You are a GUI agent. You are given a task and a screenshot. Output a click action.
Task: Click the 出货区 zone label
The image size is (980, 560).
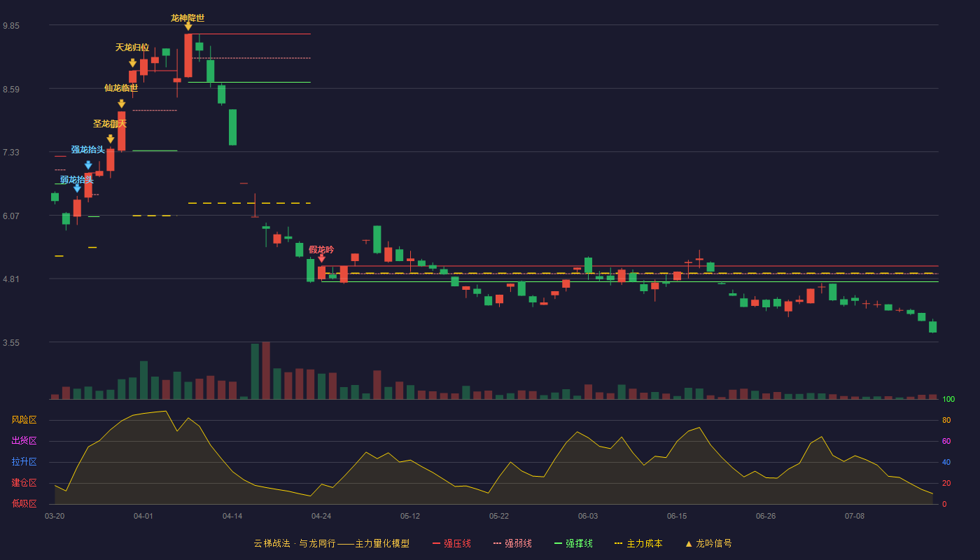coord(24,441)
